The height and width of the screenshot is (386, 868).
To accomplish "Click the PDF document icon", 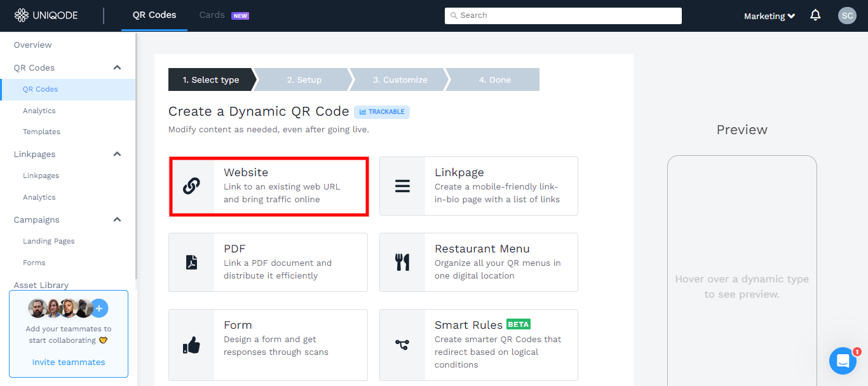I will [192, 261].
